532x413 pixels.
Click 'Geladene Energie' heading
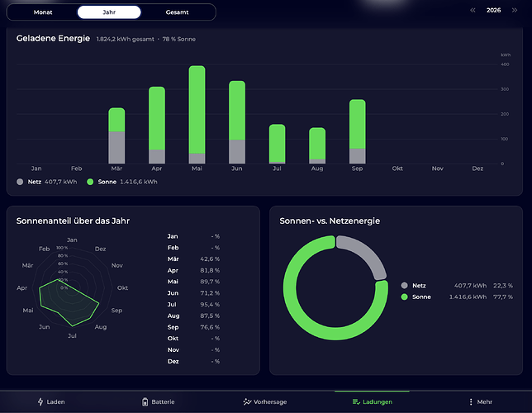tap(53, 38)
